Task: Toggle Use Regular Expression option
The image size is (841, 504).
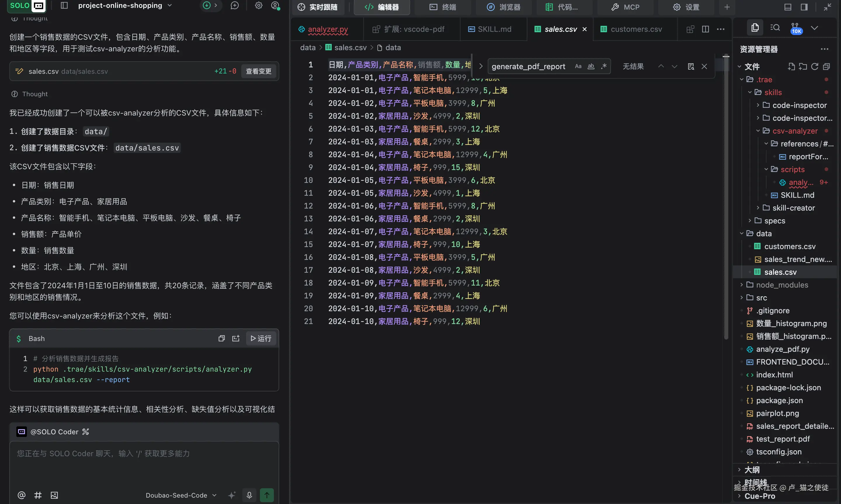Action: tap(604, 66)
